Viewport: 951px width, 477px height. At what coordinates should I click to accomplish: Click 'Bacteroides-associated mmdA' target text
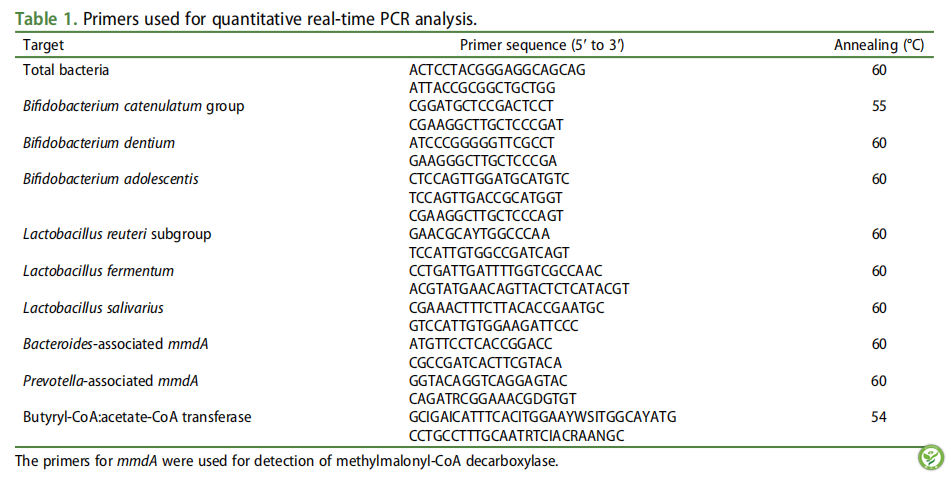(x=116, y=344)
